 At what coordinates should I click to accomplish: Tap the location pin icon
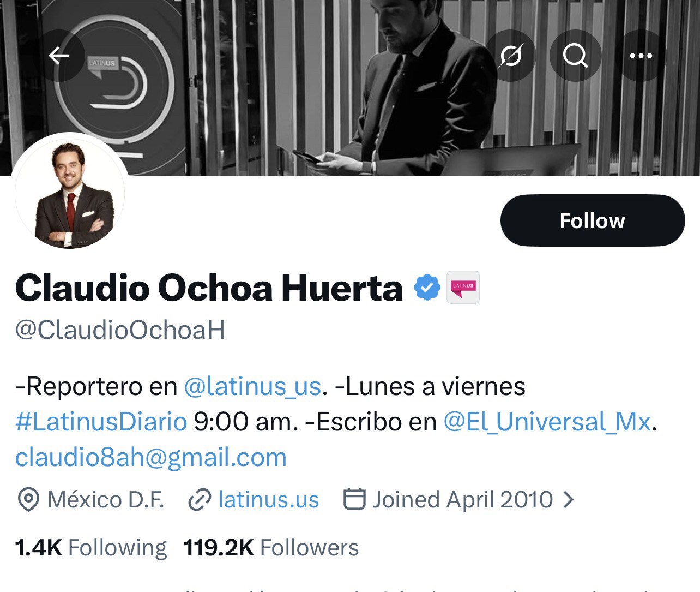(x=28, y=499)
